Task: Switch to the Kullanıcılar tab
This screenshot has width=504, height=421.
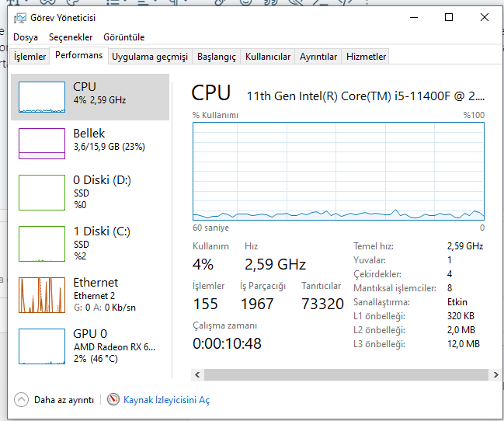Action: click(267, 57)
